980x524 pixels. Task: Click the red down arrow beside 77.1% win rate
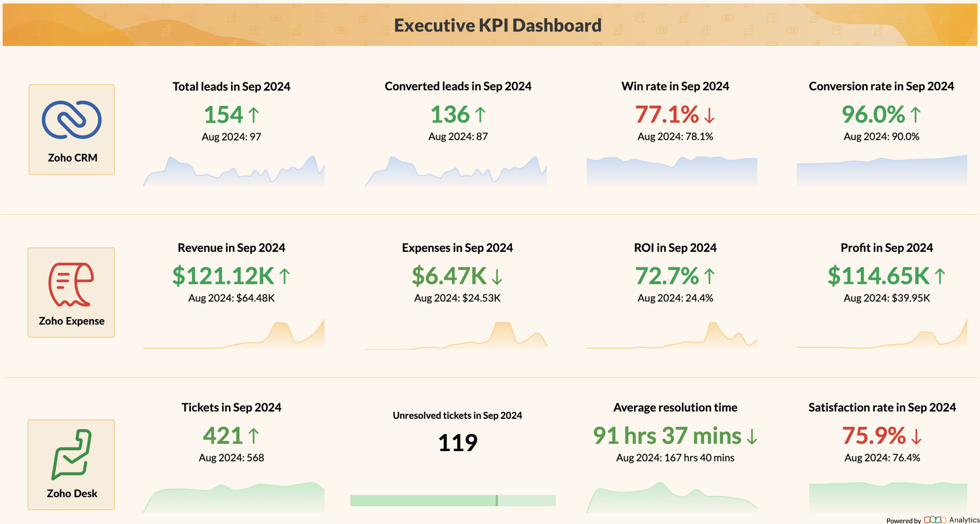(x=709, y=115)
